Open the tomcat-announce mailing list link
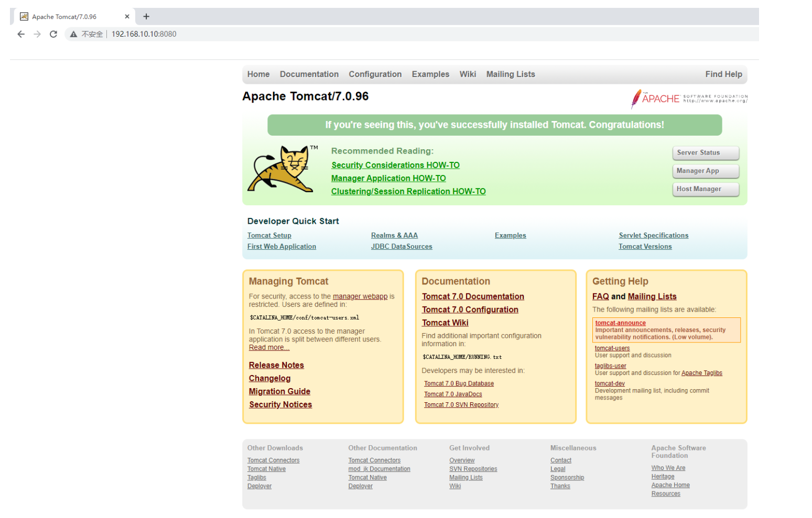 tap(620, 323)
